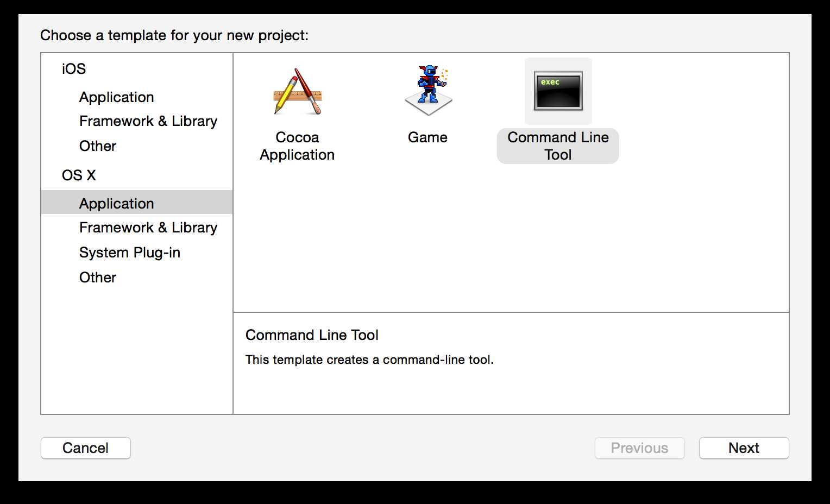830x504 pixels.
Task: Click the Next button
Action: [744, 448]
